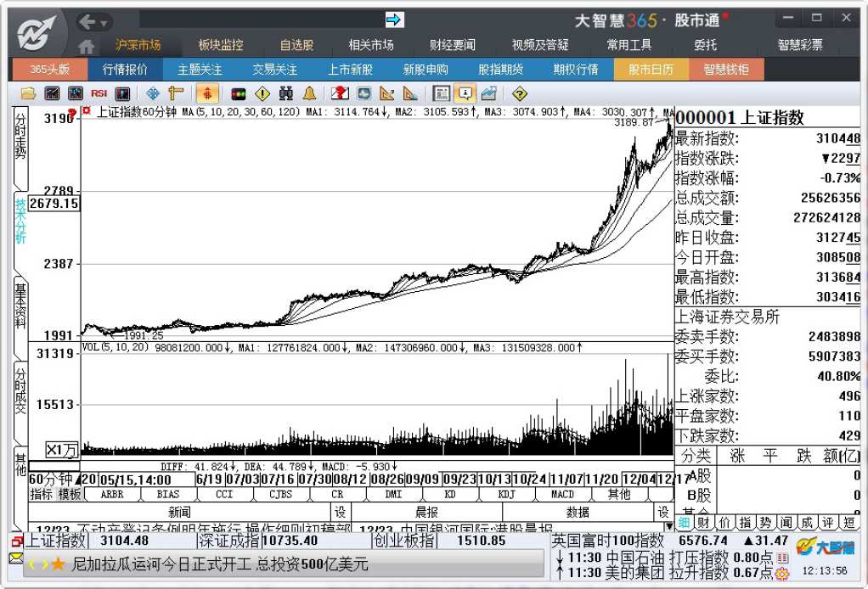Click the X1万 volume unit button
The image size is (868, 589).
tap(62, 450)
